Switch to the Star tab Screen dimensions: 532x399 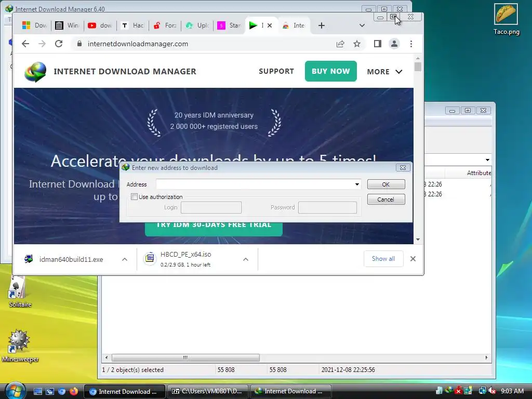pos(229,25)
